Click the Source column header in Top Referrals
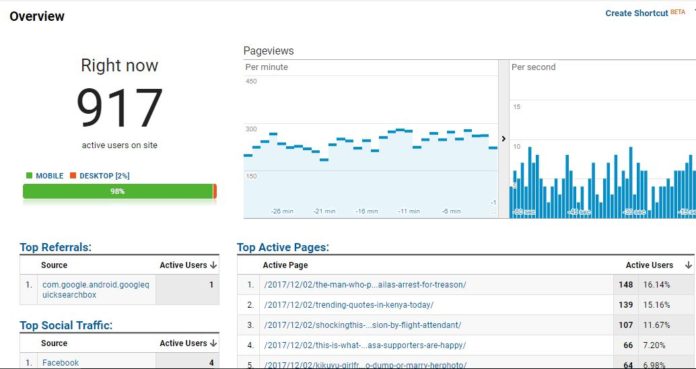This screenshot has height=369, width=696. [x=54, y=265]
